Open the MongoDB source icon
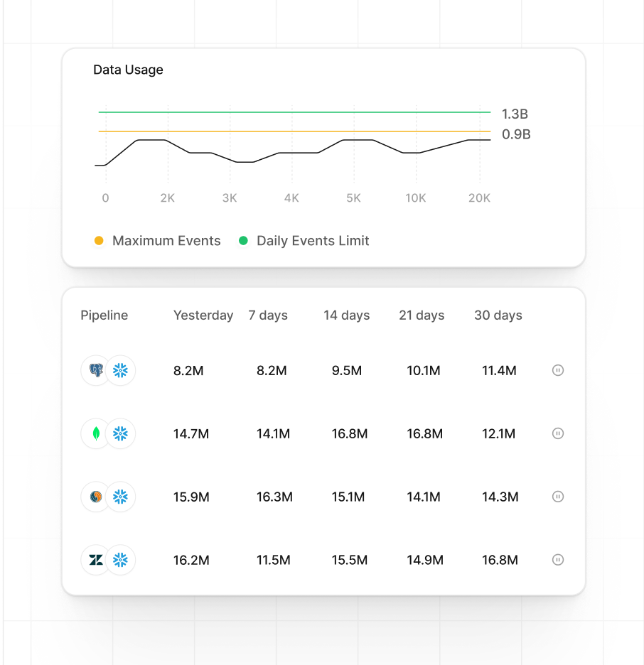 95,433
